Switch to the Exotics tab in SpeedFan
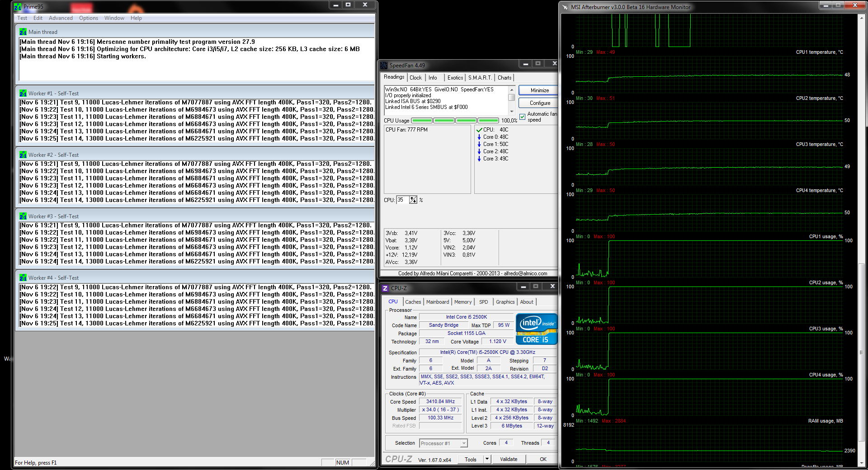This screenshot has width=868, height=470. pyautogui.click(x=455, y=78)
